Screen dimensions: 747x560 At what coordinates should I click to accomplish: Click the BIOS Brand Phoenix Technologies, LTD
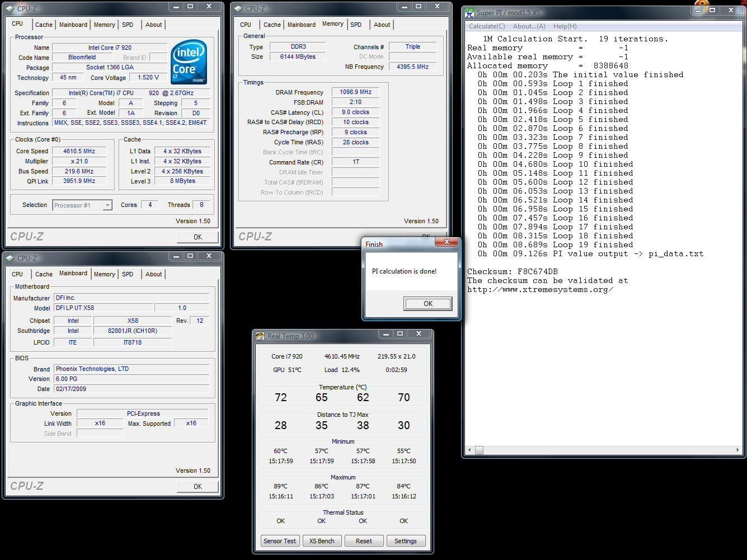pos(131,369)
